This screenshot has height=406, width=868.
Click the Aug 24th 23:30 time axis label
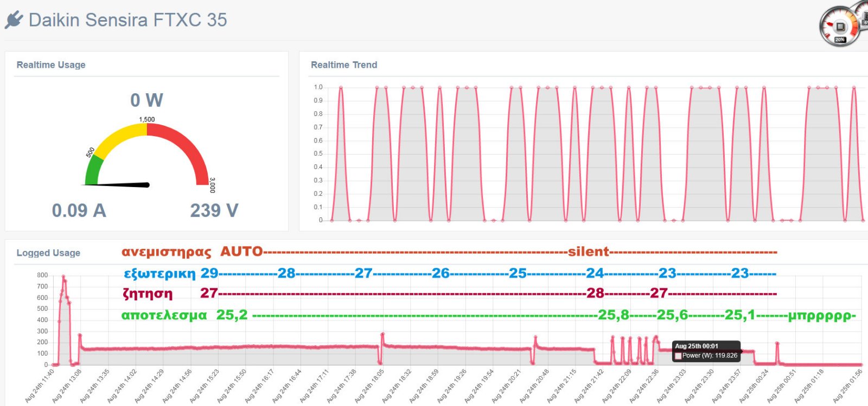(699, 386)
